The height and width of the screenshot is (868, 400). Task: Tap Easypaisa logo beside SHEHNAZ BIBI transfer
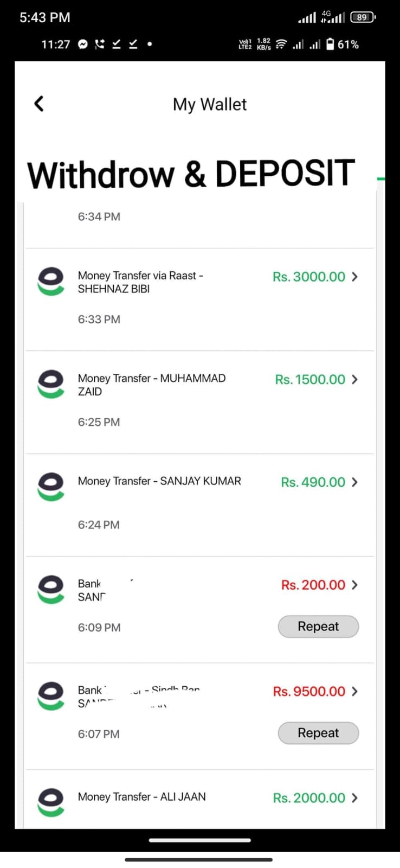point(50,281)
